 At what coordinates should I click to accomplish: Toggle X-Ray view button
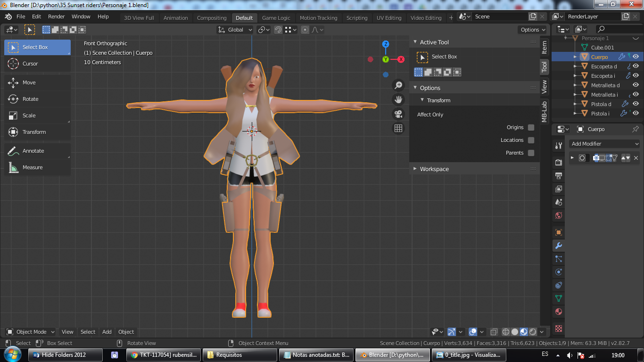pyautogui.click(x=494, y=332)
